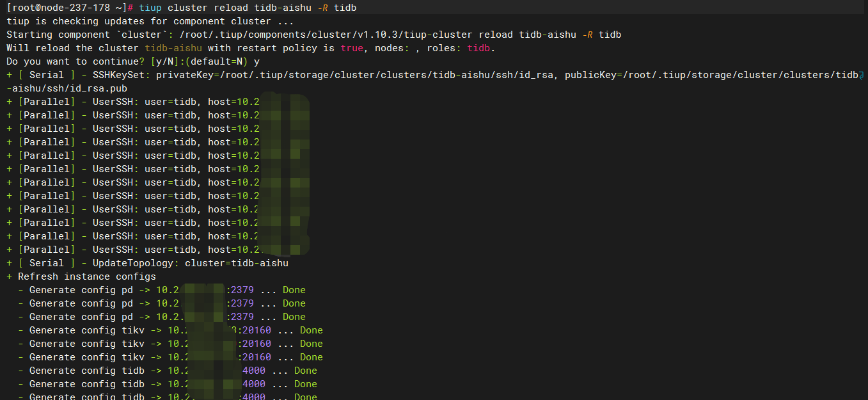
Task: Click the line-wrap arrow after clusters/tidb
Action: tap(861, 76)
